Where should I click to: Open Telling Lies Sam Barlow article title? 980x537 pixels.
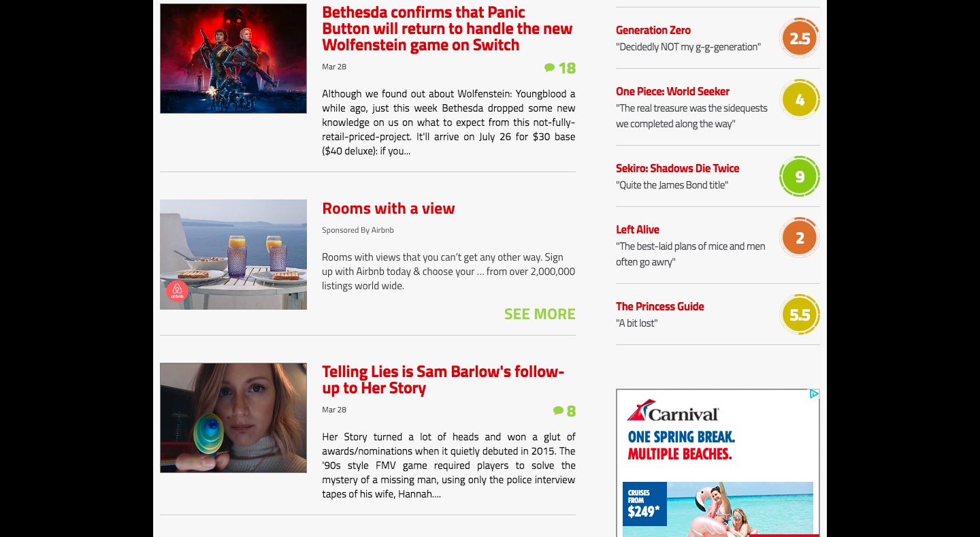pyautogui.click(x=443, y=380)
